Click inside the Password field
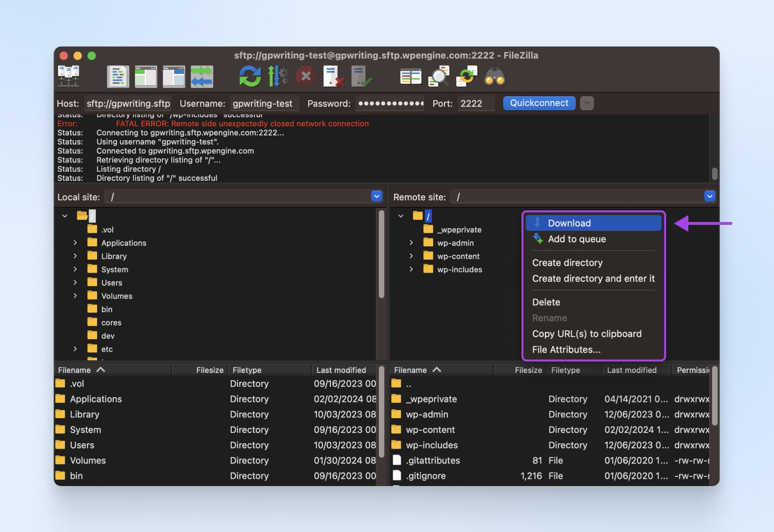774x532 pixels. pos(390,103)
